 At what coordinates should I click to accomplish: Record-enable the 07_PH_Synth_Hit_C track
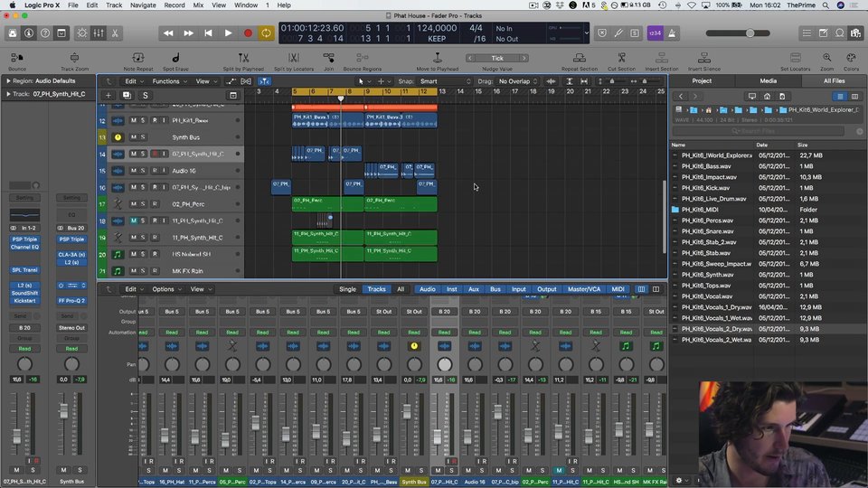[x=155, y=154]
